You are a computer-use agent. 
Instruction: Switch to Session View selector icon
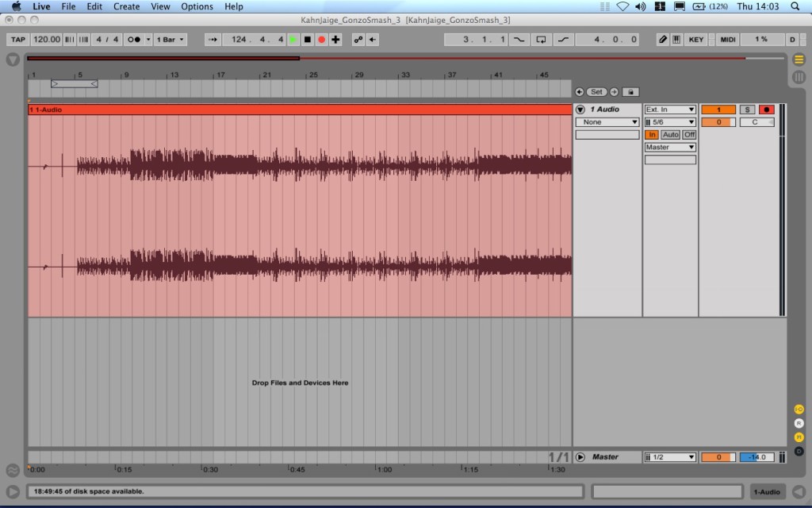[799, 77]
